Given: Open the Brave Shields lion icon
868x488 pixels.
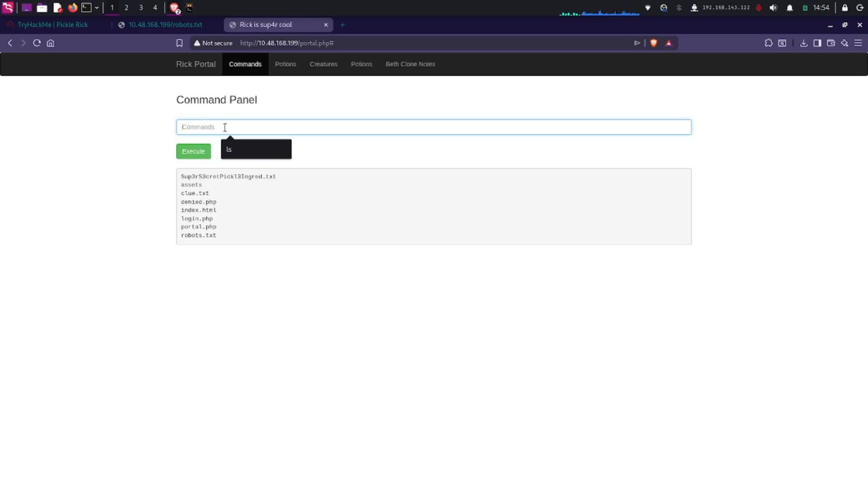Looking at the screenshot, I should click(654, 43).
